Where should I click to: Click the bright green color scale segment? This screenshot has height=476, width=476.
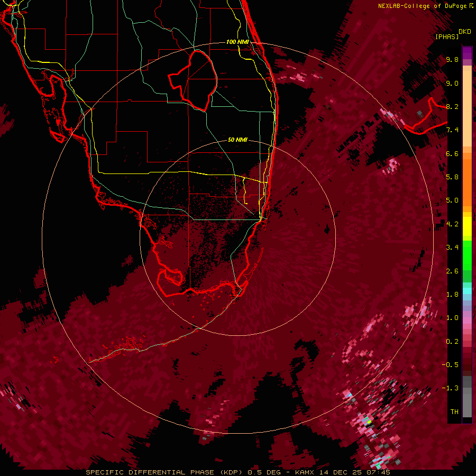click(467, 255)
